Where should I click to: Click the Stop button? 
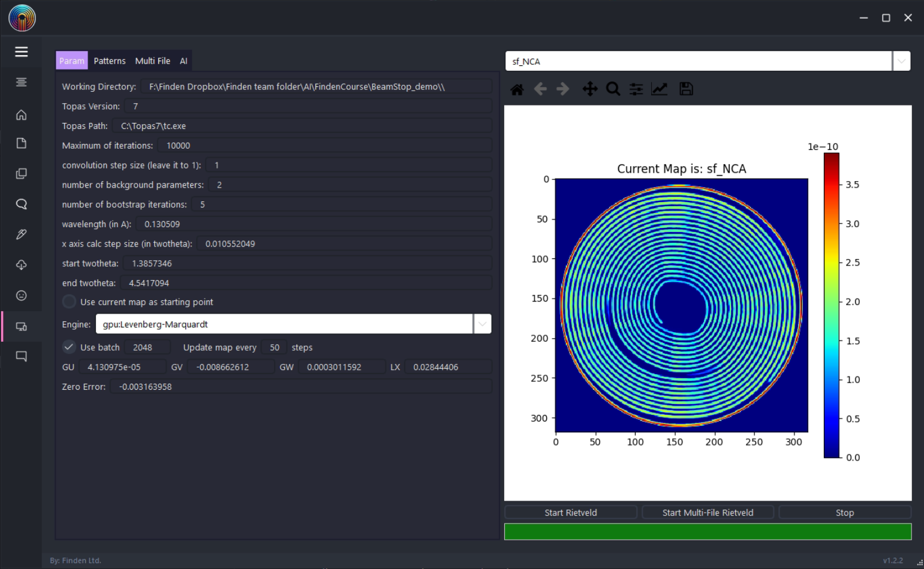tap(845, 513)
